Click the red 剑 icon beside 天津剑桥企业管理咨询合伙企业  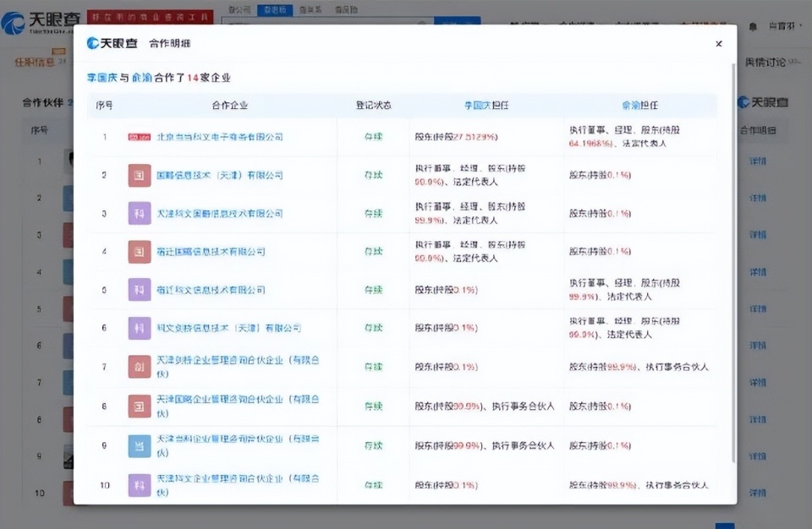[x=140, y=367]
